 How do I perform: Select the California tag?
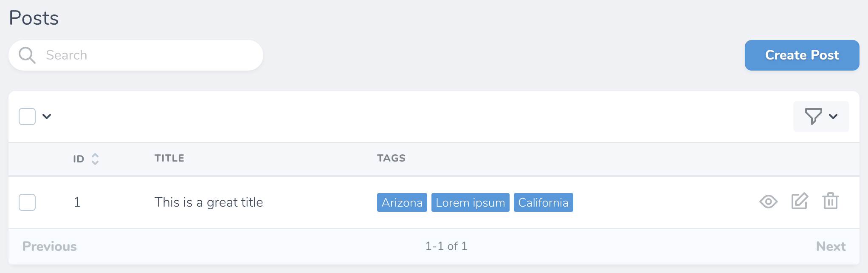tap(544, 202)
